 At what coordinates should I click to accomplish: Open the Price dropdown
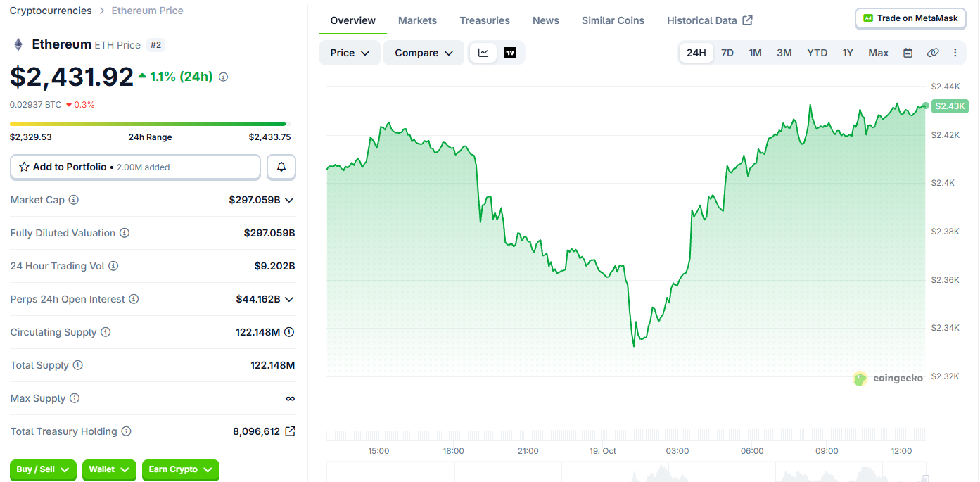(x=350, y=53)
